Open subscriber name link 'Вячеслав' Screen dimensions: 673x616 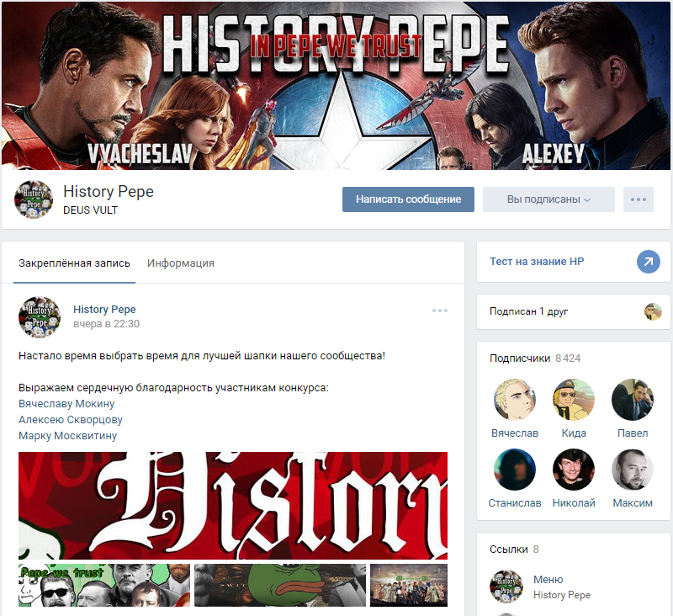515,433
